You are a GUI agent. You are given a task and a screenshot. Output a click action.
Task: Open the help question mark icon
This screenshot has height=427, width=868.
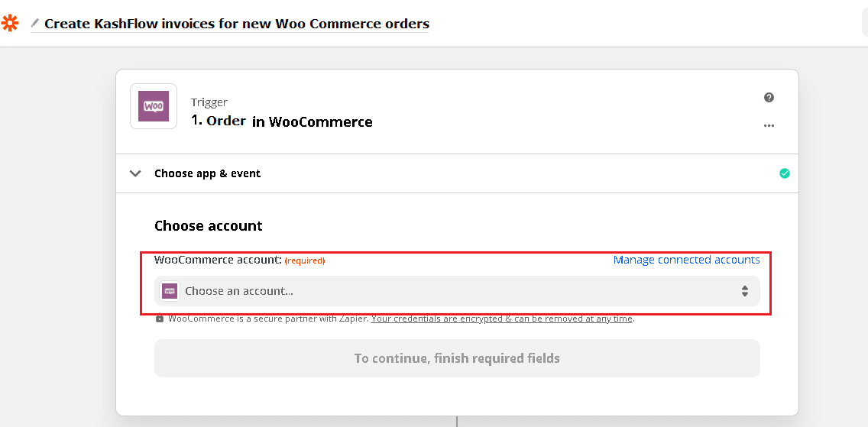tap(769, 98)
